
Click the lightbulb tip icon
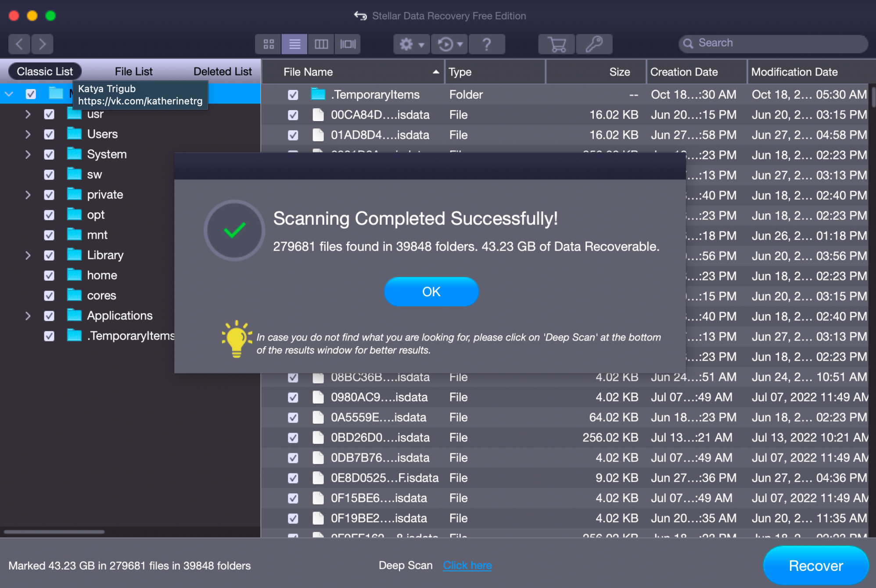237,339
